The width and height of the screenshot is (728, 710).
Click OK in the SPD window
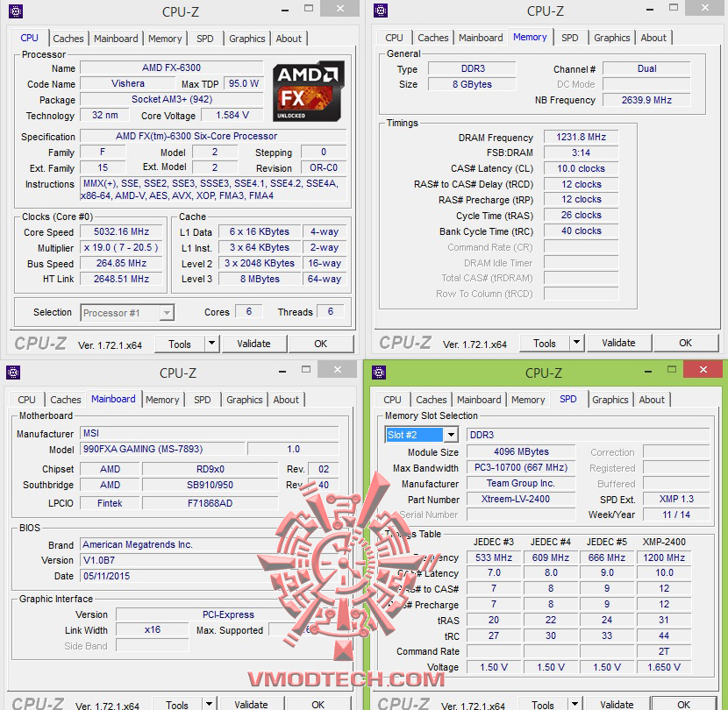pyautogui.click(x=683, y=704)
